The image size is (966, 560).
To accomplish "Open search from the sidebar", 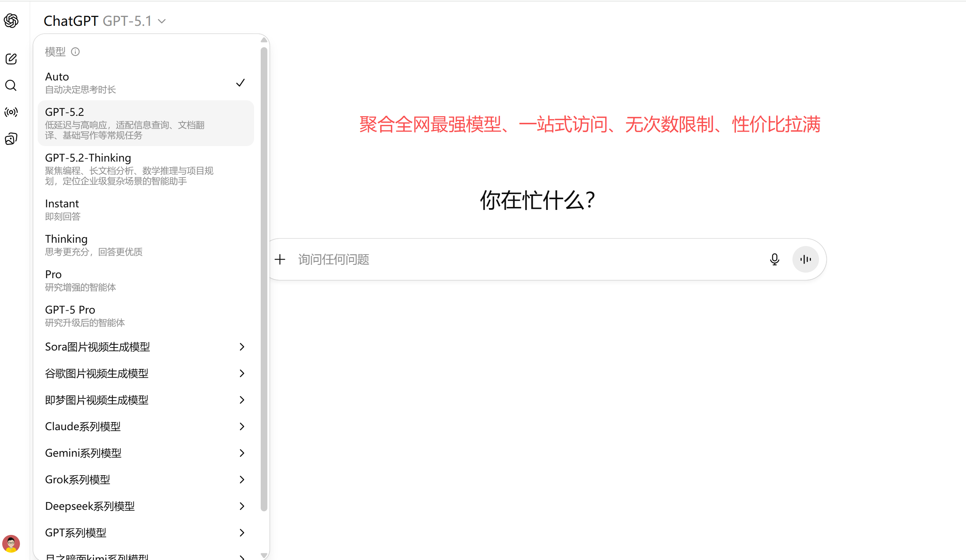I will click(11, 85).
